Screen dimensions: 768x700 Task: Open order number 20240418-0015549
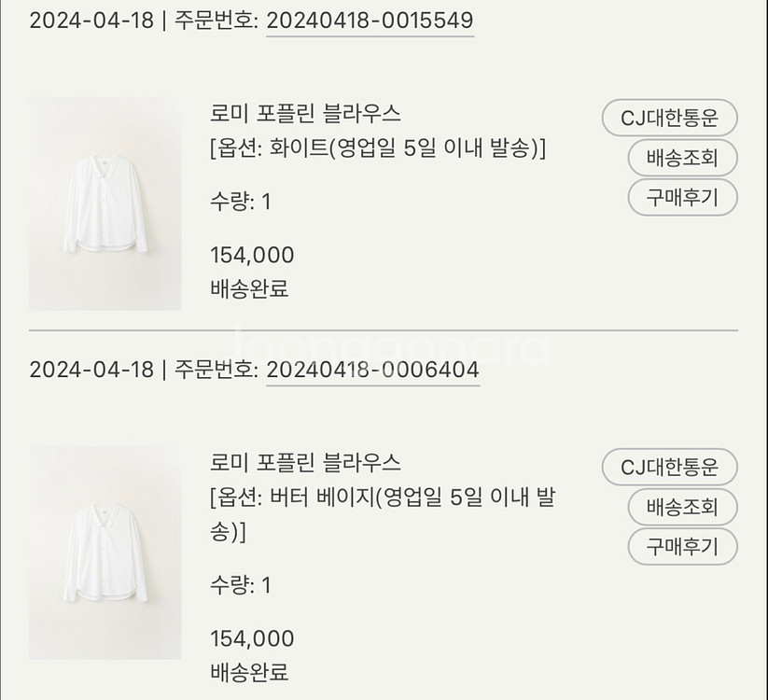pos(370,21)
